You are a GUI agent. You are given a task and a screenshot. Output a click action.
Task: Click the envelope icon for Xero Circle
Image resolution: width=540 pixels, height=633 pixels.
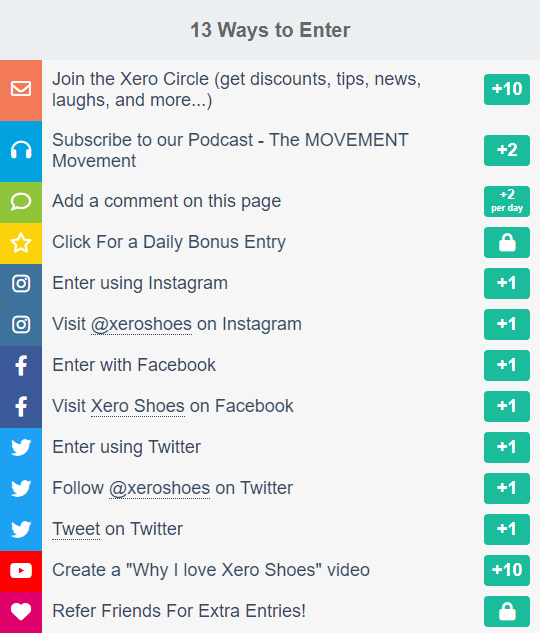21,89
